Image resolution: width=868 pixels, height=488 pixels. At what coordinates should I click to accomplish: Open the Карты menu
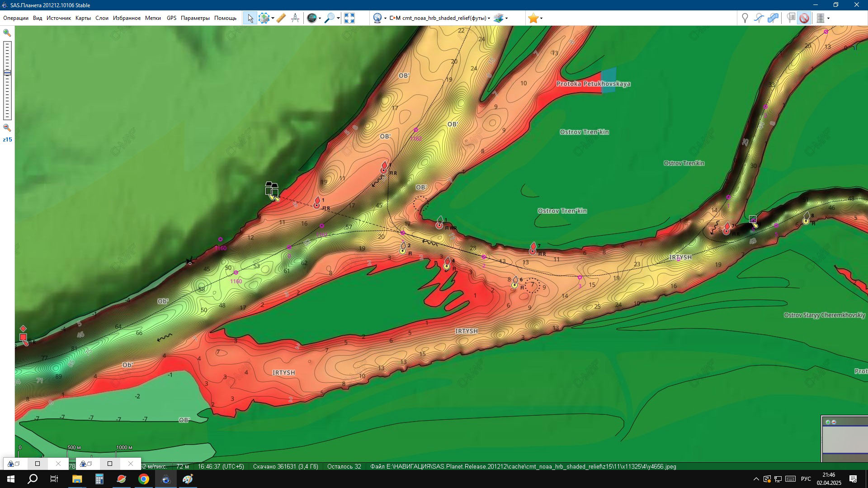(x=83, y=18)
